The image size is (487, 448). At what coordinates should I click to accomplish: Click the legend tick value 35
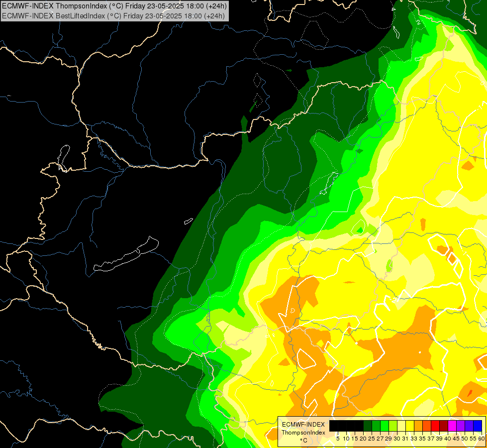tap(422, 439)
